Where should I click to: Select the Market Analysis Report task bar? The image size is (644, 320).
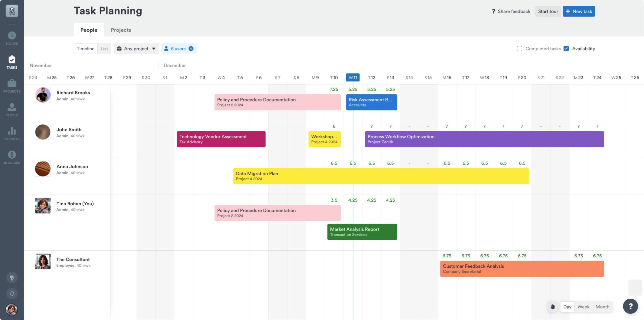[362, 232]
